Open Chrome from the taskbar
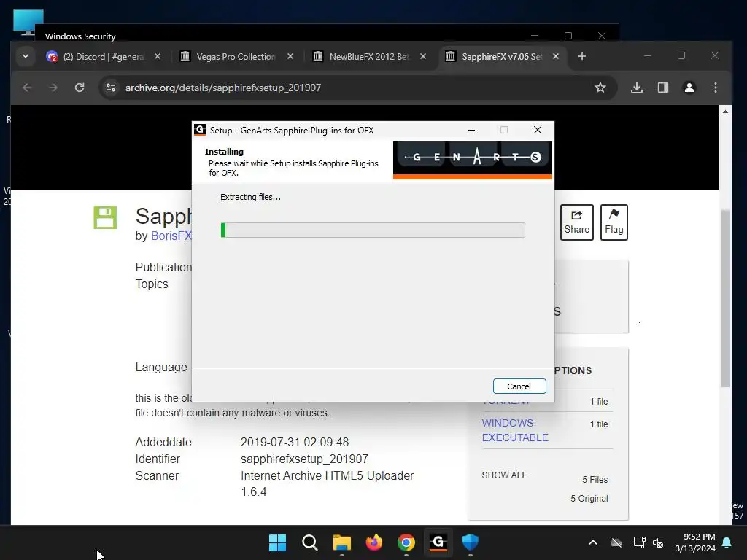Screen dimensions: 747x560 406,542
